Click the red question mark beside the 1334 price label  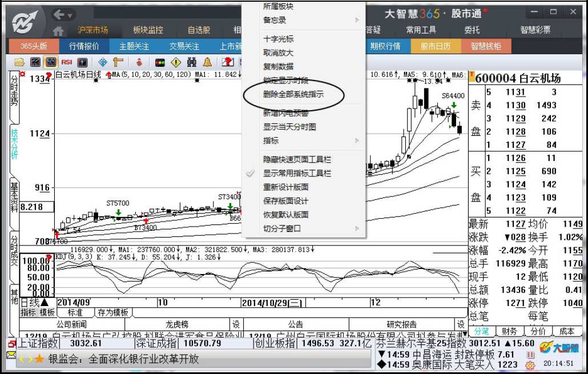click(x=49, y=76)
